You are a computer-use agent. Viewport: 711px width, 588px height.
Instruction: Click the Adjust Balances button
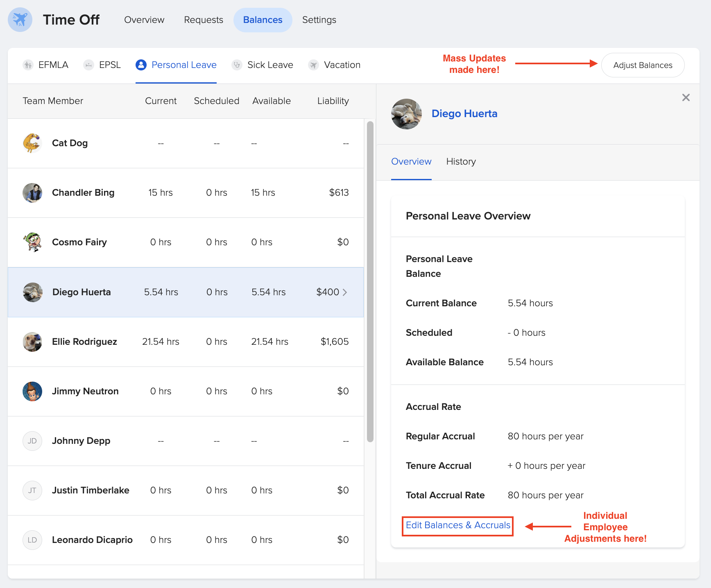[642, 65]
